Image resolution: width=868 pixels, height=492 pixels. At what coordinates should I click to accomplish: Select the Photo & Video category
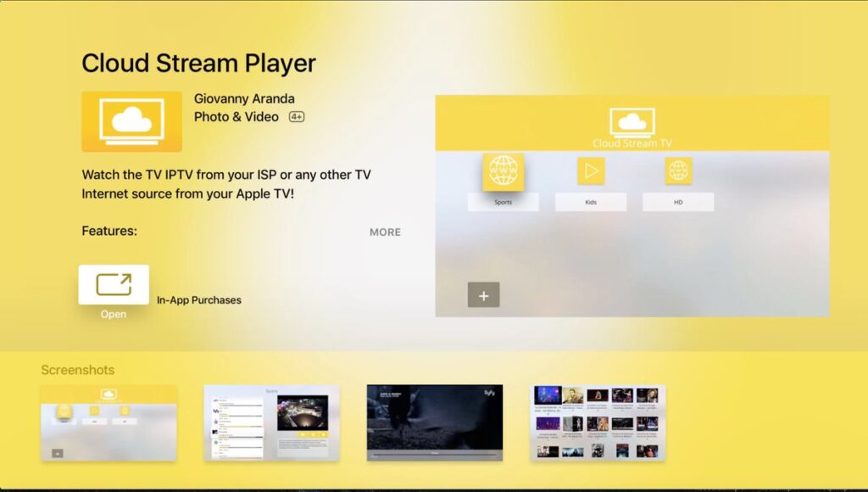click(236, 117)
